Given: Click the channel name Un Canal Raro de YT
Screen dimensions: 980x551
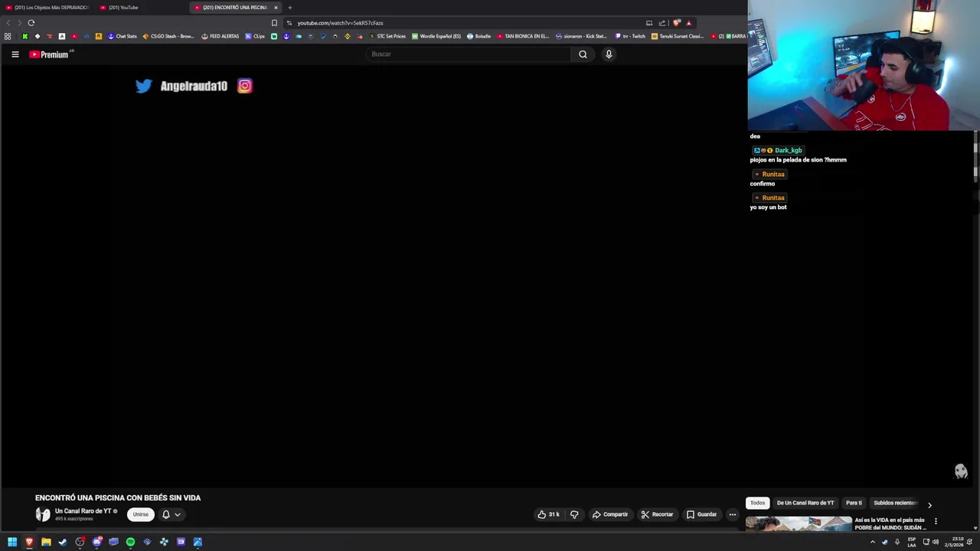Looking at the screenshot, I should (83, 511).
